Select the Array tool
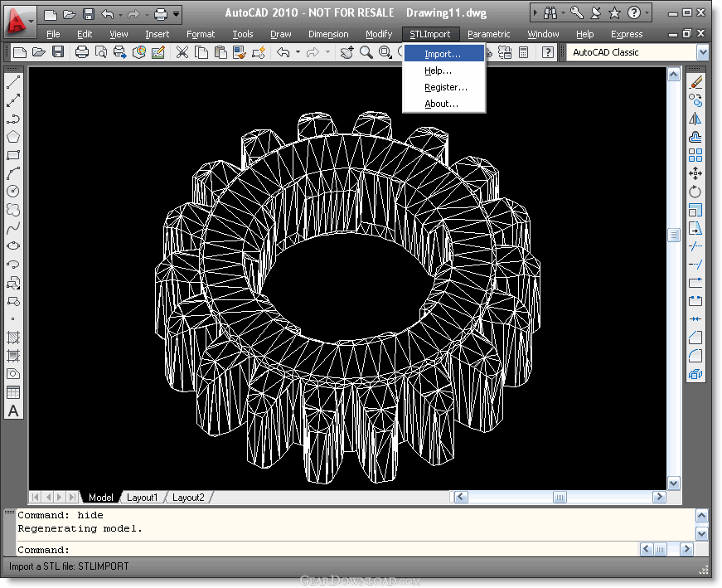The height and width of the screenshot is (588, 722). [695, 155]
